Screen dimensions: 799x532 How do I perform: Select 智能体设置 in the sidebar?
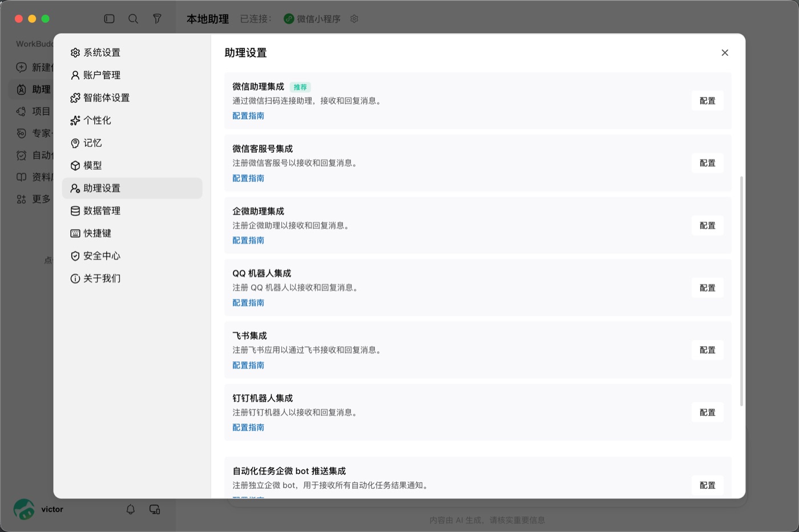click(x=132, y=98)
